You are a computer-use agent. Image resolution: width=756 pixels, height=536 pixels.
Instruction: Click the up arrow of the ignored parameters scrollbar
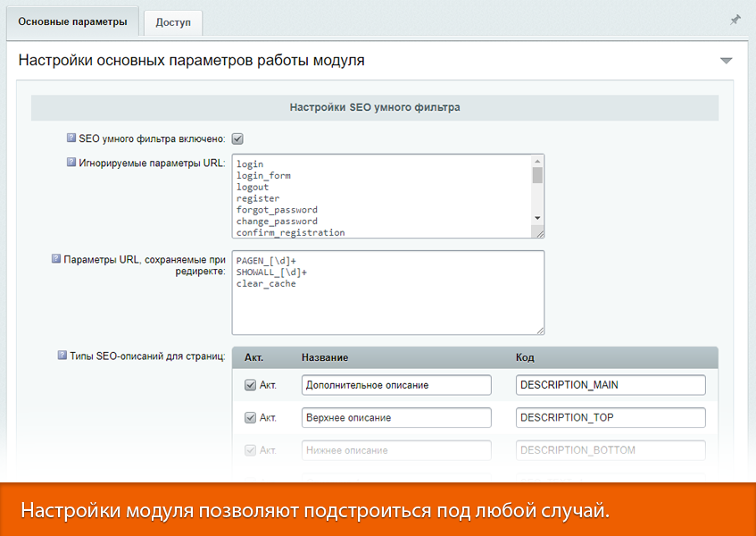click(x=537, y=159)
